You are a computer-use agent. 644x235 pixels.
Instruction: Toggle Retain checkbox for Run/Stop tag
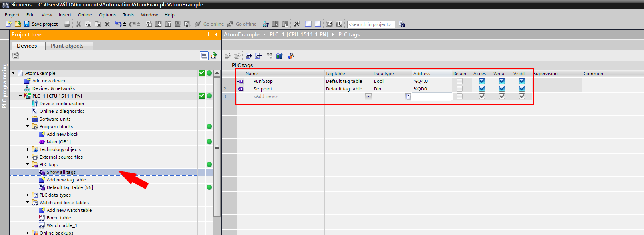click(459, 81)
